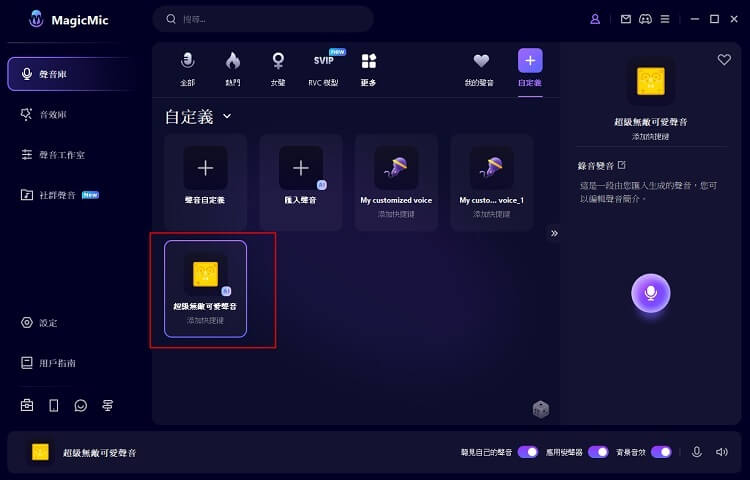Select the 超級無敵可愛聲音 yellow voice card
750x480 pixels.
pos(205,289)
